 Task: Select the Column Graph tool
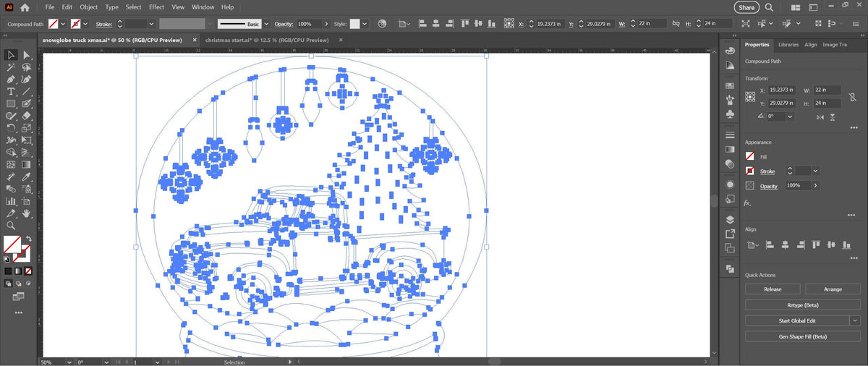[12, 201]
